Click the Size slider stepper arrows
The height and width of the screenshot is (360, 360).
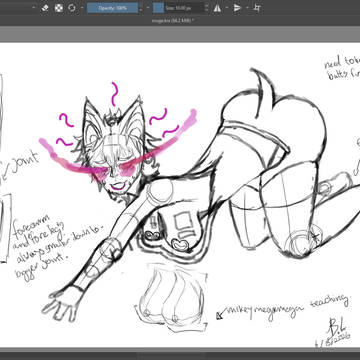[206, 8]
